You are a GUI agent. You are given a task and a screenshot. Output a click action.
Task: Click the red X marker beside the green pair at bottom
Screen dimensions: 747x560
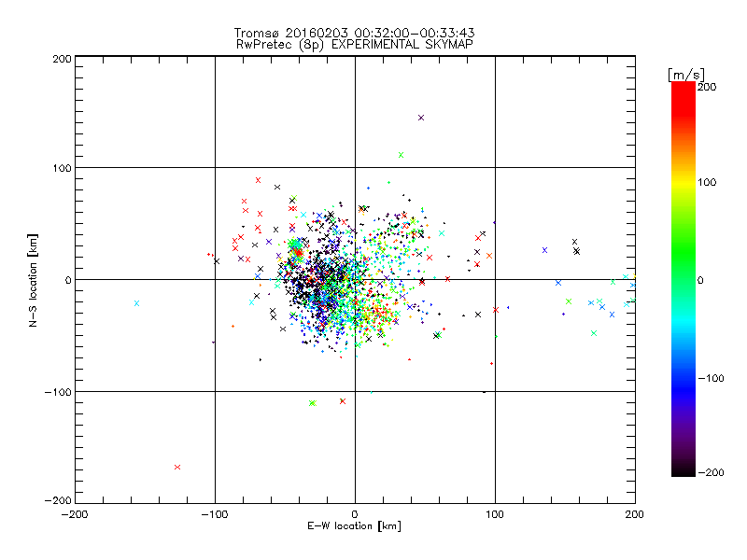pyautogui.click(x=343, y=401)
